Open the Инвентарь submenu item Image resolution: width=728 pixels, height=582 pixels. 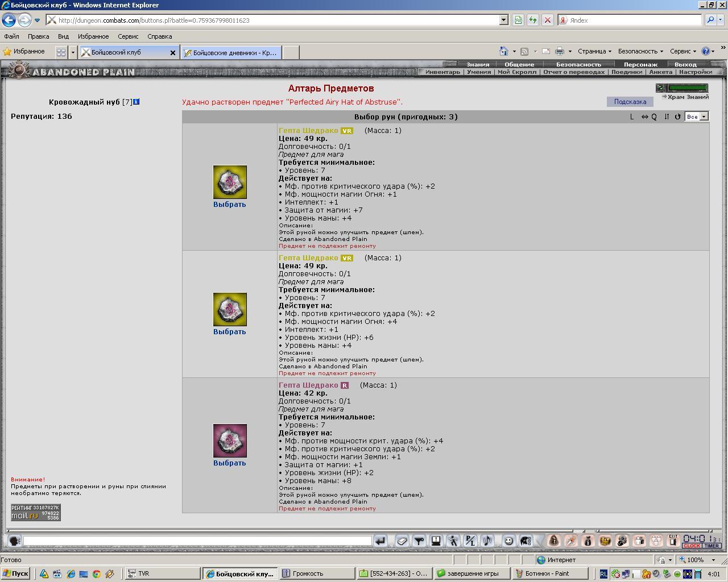click(442, 72)
